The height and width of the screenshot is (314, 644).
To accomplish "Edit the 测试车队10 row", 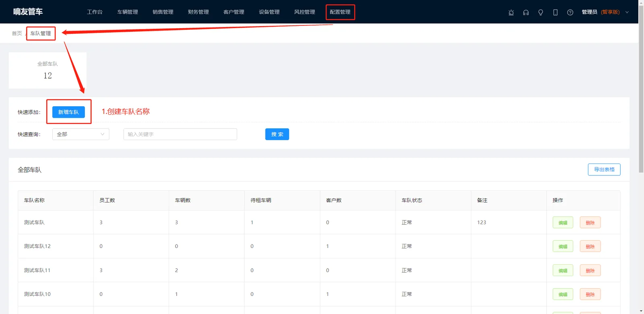I will click(563, 294).
